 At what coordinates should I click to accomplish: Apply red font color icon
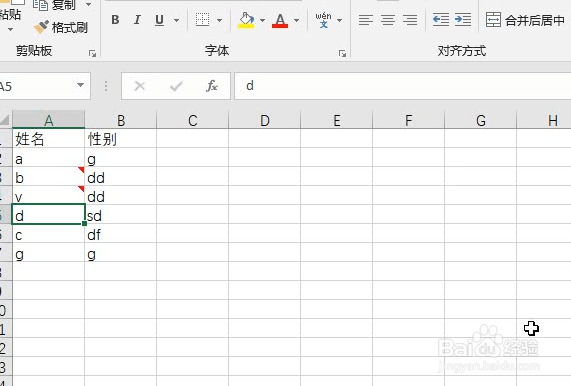click(280, 20)
